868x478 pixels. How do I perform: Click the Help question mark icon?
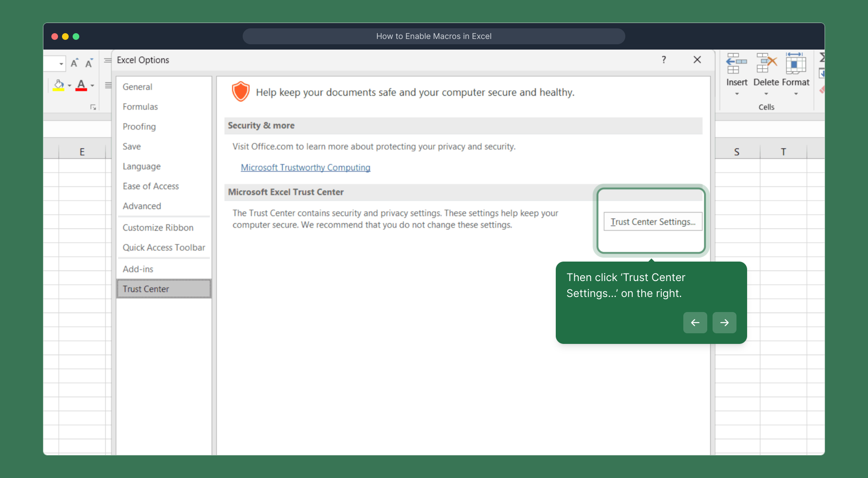663,60
